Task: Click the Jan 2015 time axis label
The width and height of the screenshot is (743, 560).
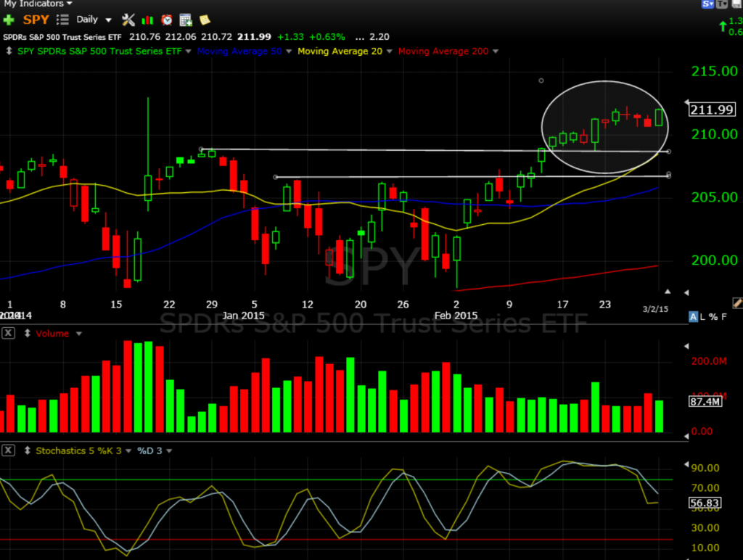Action: pos(244,316)
